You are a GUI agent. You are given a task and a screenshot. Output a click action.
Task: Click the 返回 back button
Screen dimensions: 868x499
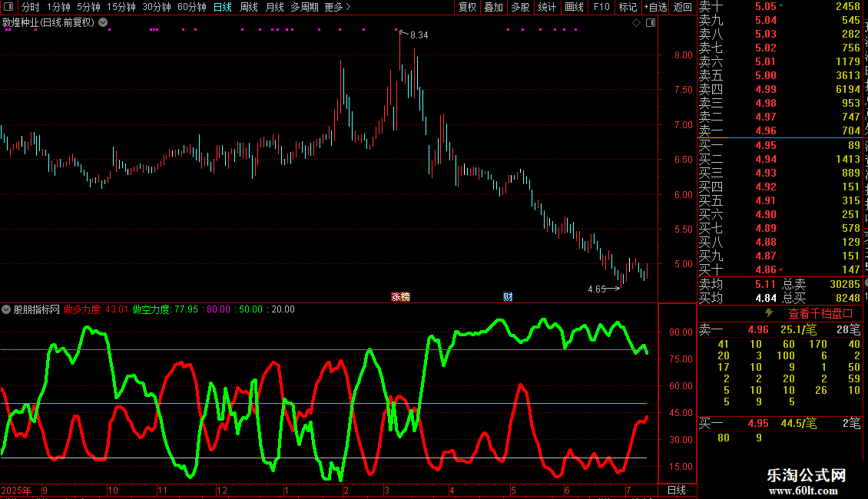(x=683, y=7)
